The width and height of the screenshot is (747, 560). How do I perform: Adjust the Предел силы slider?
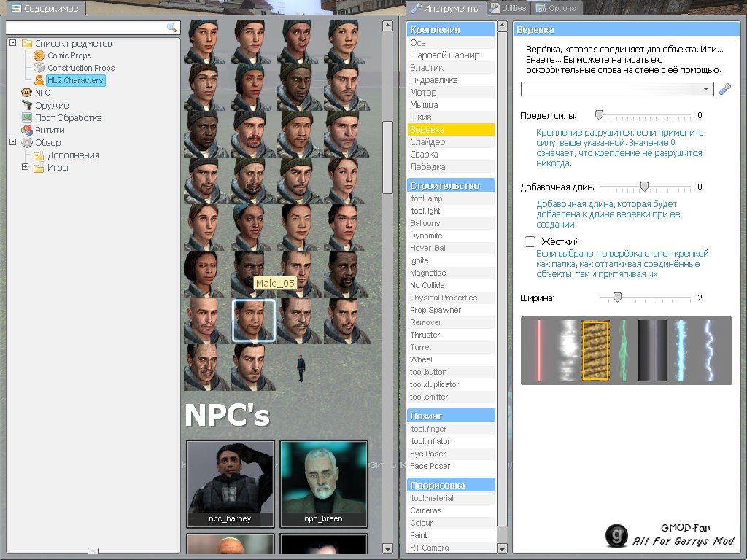pyautogui.click(x=600, y=115)
